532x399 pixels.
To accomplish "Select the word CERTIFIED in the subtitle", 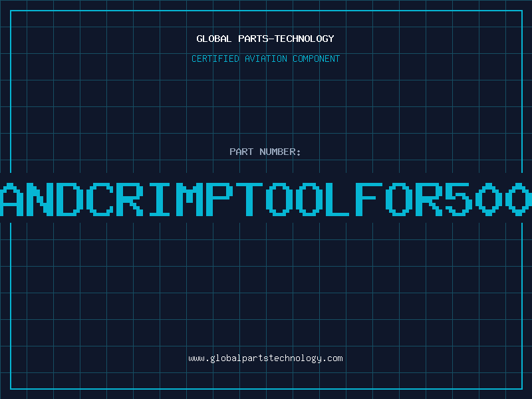I will point(215,59).
